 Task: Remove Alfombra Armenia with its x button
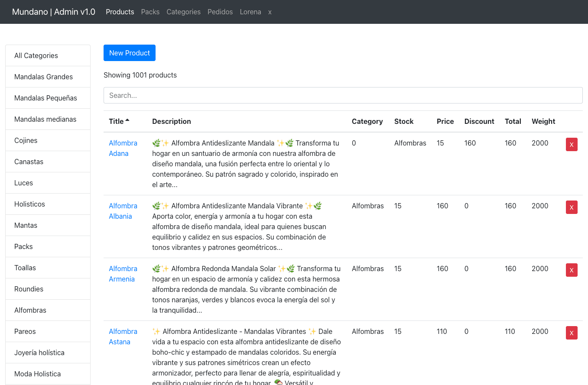coord(571,270)
